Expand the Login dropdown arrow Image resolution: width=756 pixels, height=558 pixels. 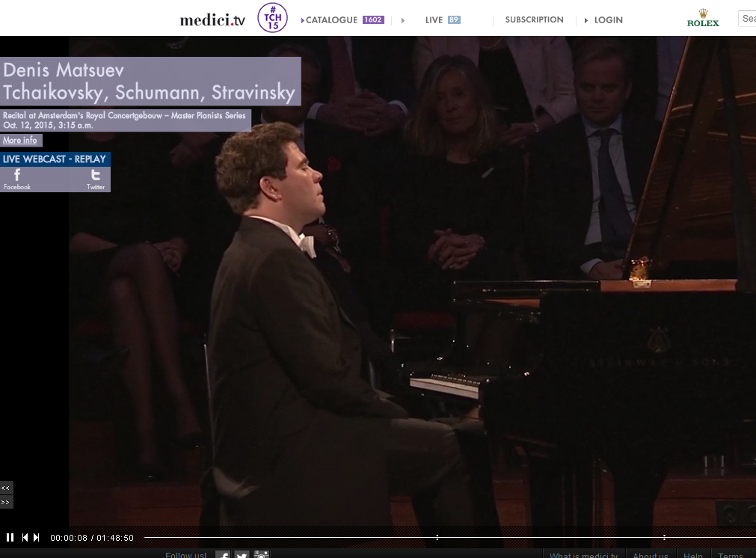click(586, 20)
